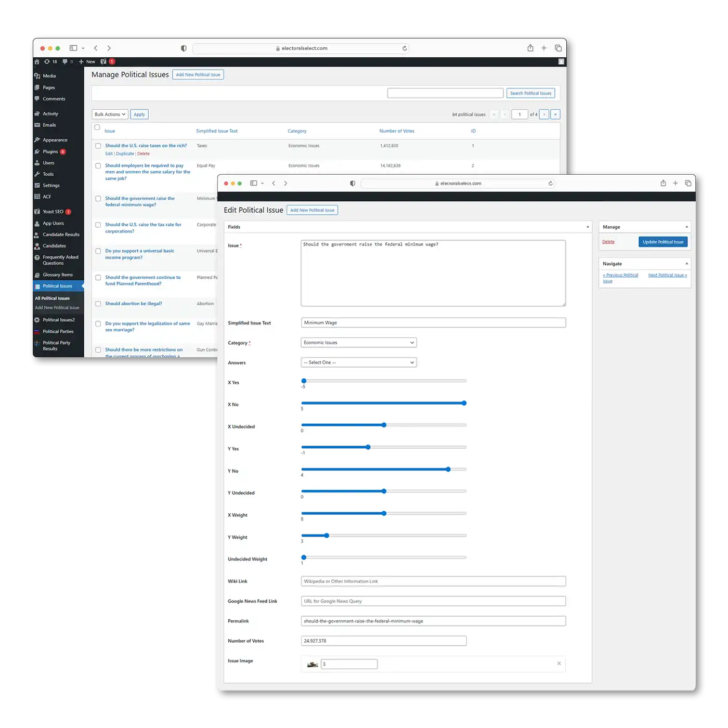Click the X Yes slider handle

[304, 381]
